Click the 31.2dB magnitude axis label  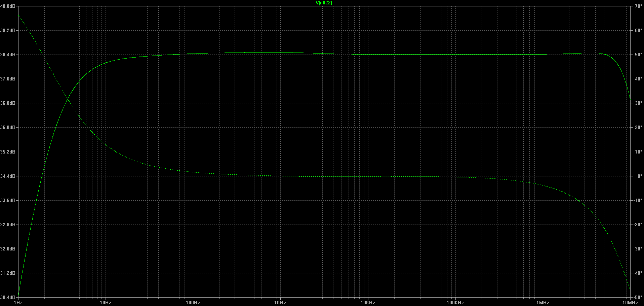(x=8, y=273)
